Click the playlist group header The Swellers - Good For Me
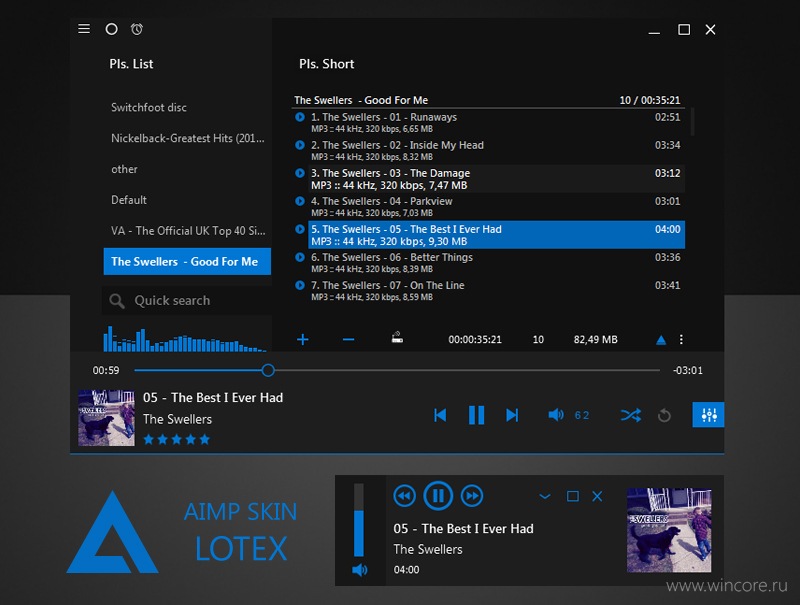The height and width of the screenshot is (605, 800). click(487, 100)
